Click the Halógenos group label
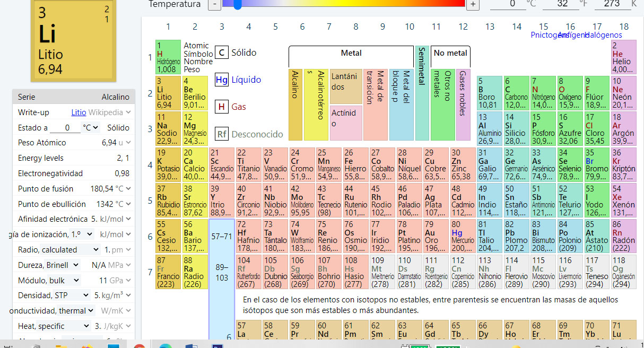Image resolution: width=644 pixels, height=348 pixels. click(603, 35)
